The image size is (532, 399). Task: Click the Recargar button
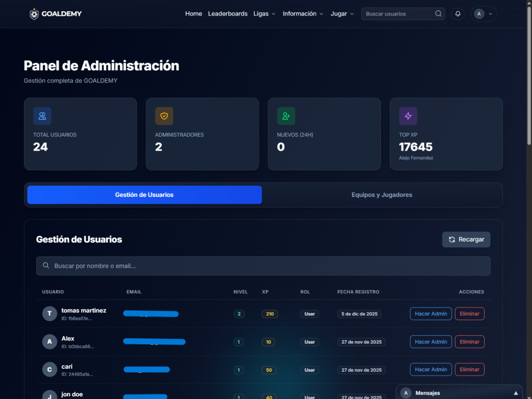point(466,239)
